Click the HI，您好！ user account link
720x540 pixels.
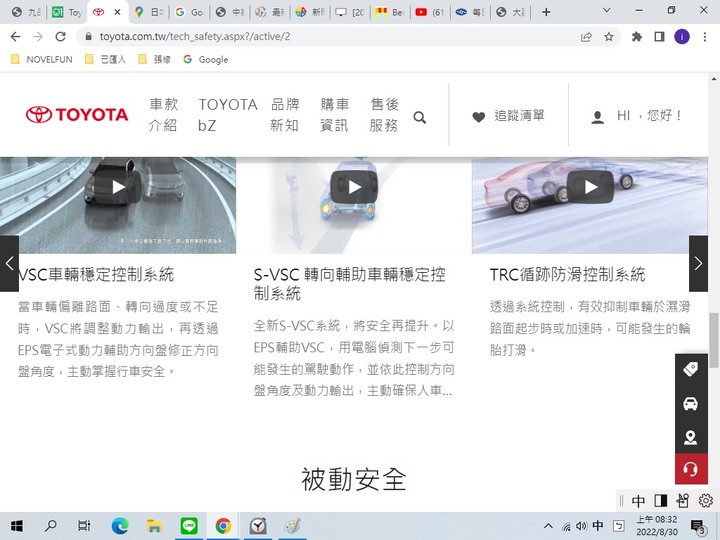pyautogui.click(x=636, y=116)
